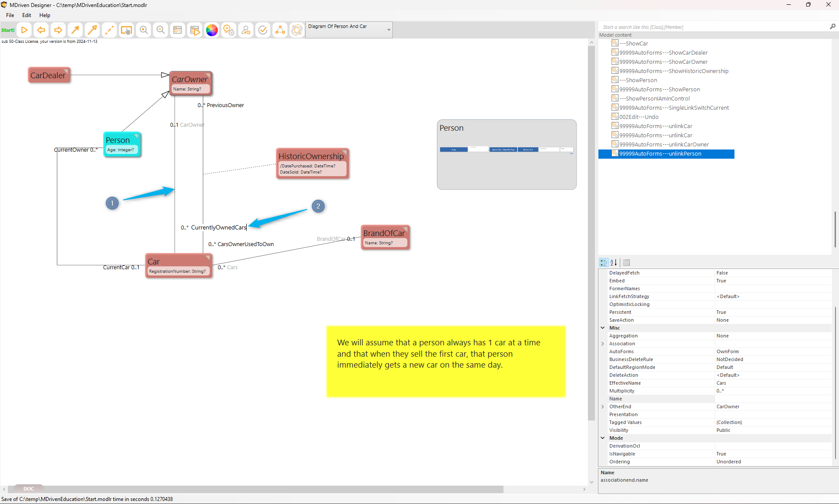This screenshot has height=504, width=839.
Task: Click the back arrow toolbar icon
Action: pyautogui.click(x=41, y=30)
